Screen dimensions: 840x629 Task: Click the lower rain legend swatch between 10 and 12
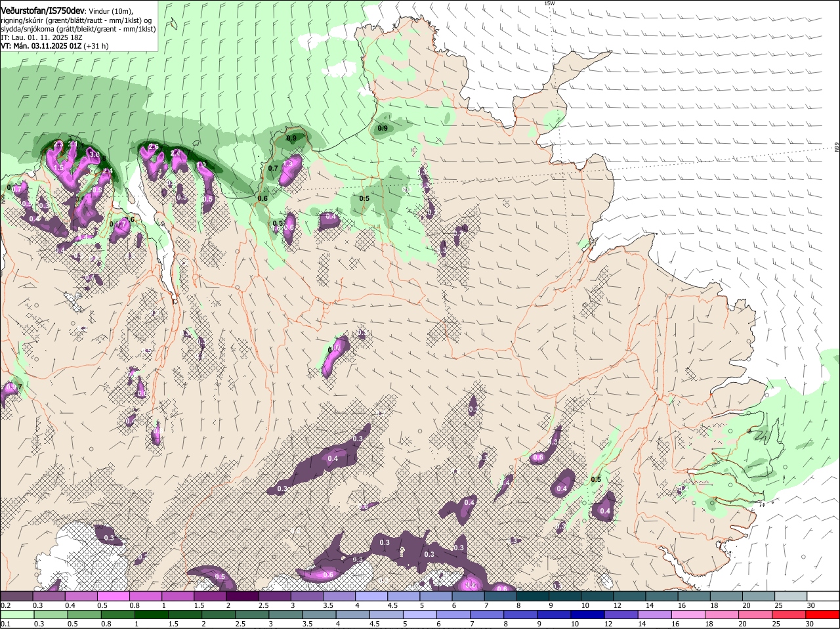pyautogui.click(x=589, y=615)
